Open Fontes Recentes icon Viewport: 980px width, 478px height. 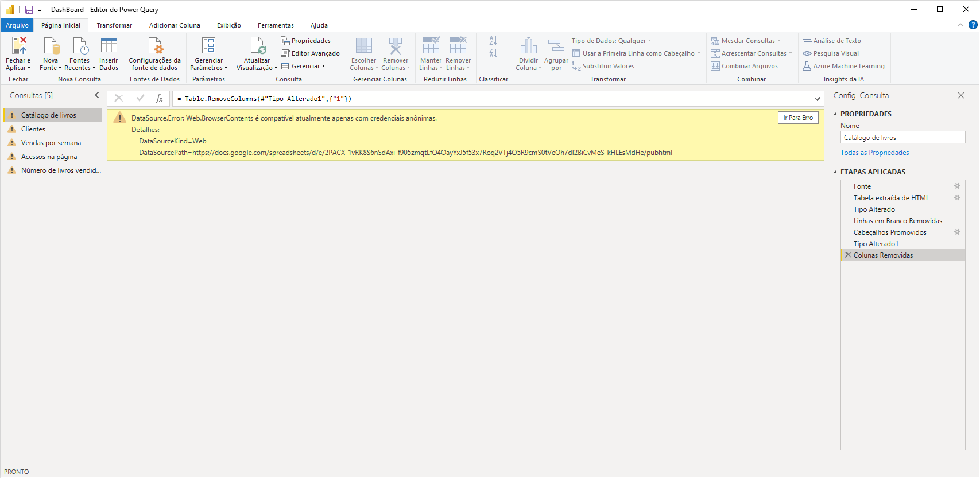click(80, 45)
